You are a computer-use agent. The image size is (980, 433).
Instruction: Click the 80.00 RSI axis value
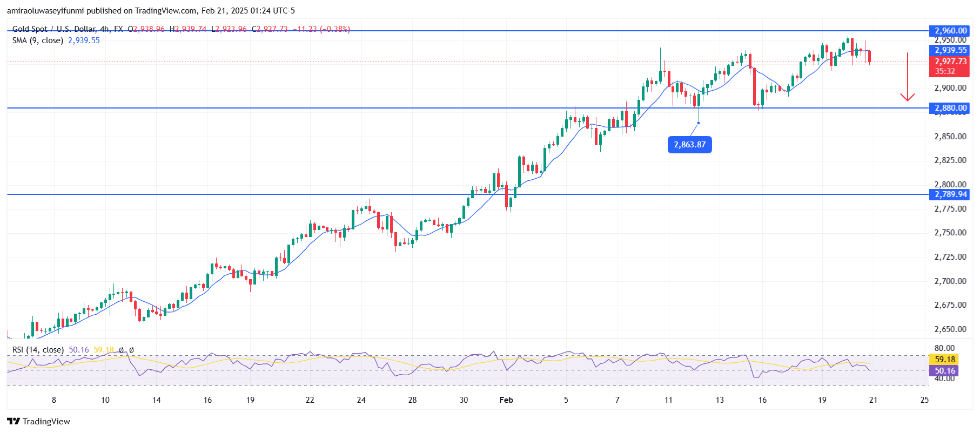click(x=944, y=348)
